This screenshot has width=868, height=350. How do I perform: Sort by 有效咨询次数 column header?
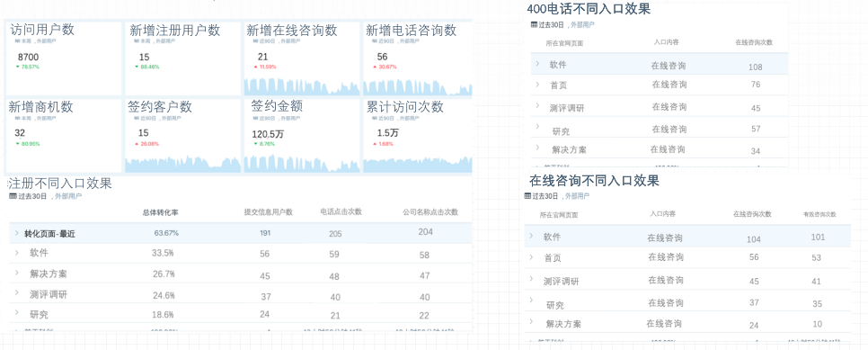pyautogui.click(x=819, y=214)
